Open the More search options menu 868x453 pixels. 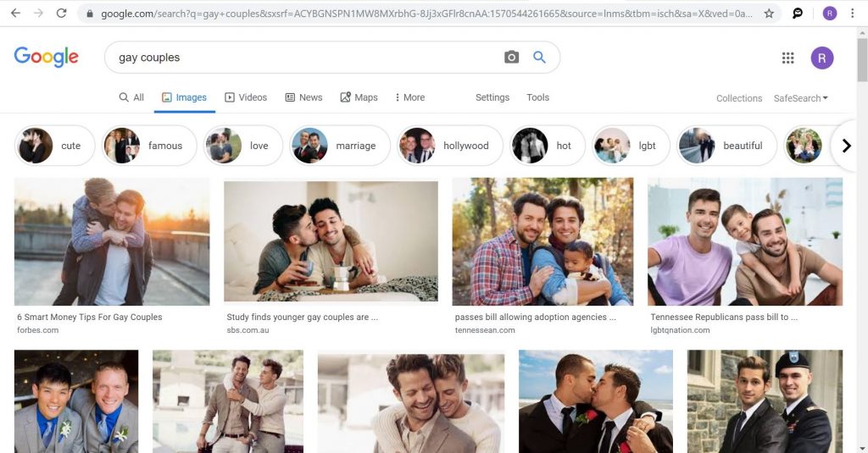point(409,97)
